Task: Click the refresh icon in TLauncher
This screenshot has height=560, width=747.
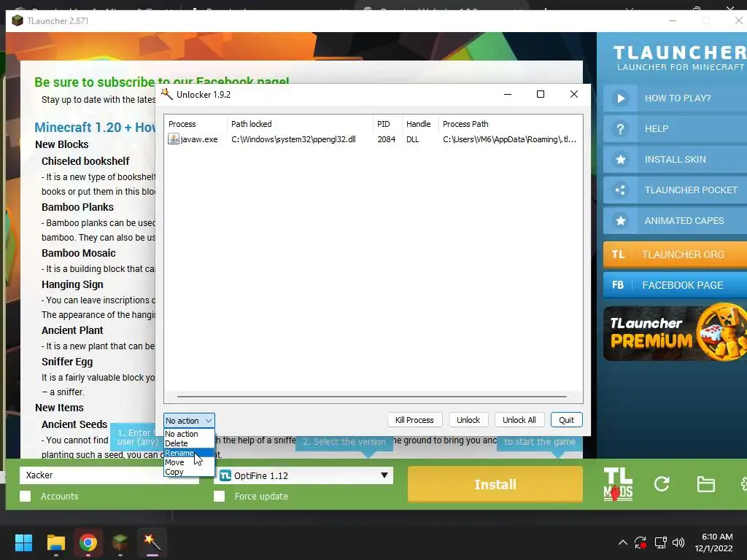Action: point(662,484)
